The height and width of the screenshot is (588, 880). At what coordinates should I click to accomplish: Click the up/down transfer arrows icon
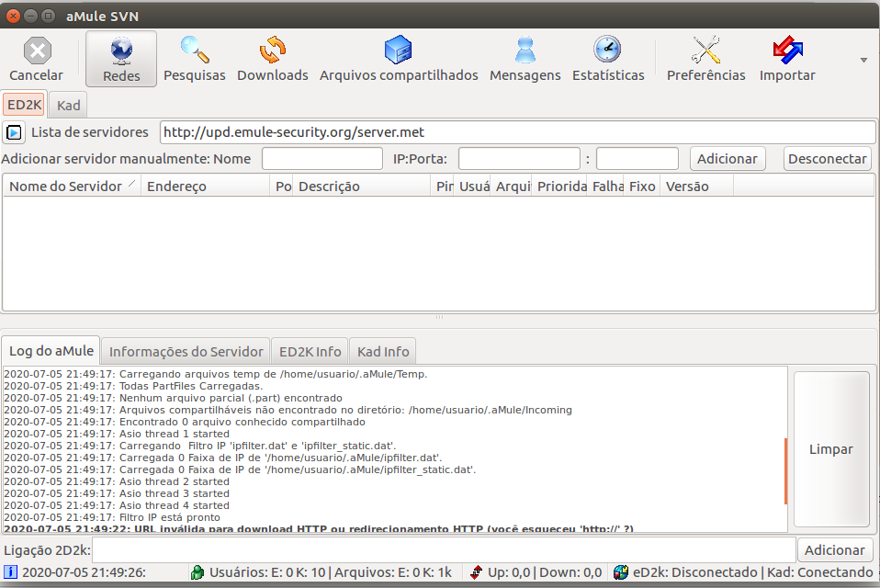click(476, 572)
